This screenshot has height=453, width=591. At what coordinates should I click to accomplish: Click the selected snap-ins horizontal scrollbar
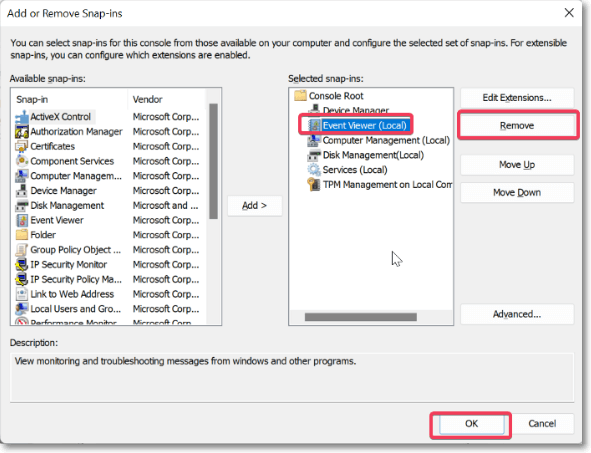pos(361,317)
